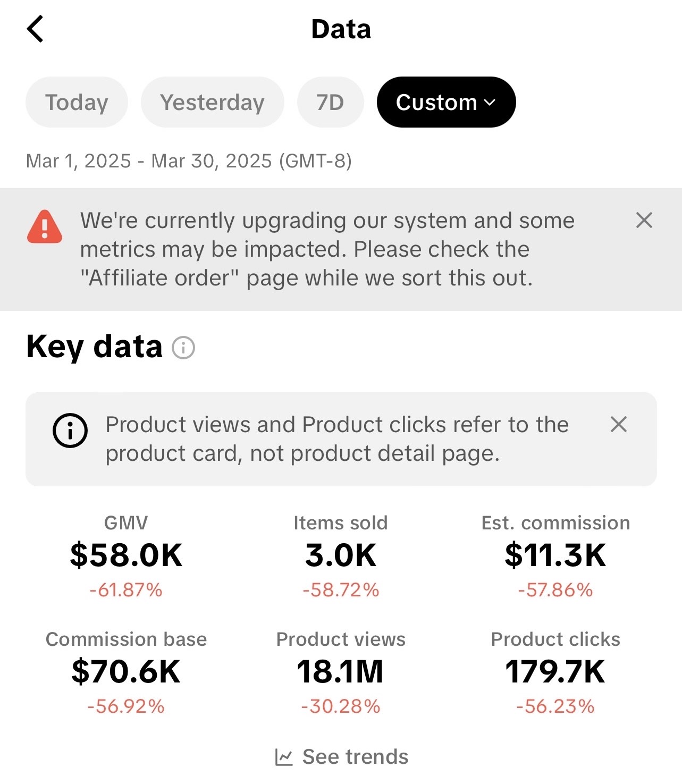This screenshot has height=784, width=682.
Task: Open the See trends link
Action: 342,757
